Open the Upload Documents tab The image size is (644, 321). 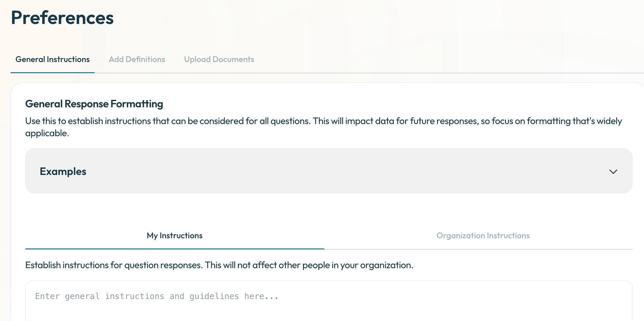pos(219,59)
